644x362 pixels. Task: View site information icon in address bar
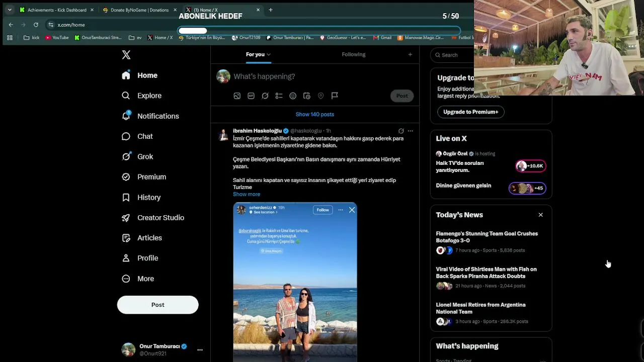pos(51,25)
